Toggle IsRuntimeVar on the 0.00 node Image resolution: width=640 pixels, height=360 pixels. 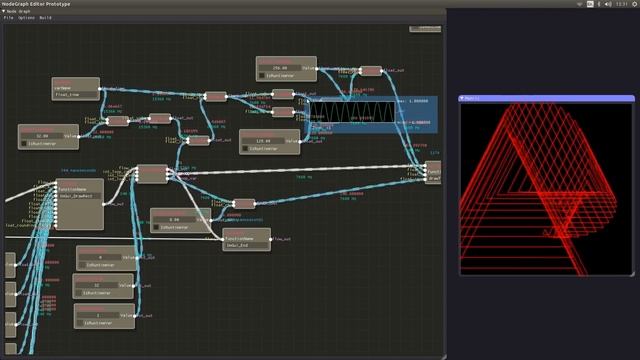click(156, 227)
